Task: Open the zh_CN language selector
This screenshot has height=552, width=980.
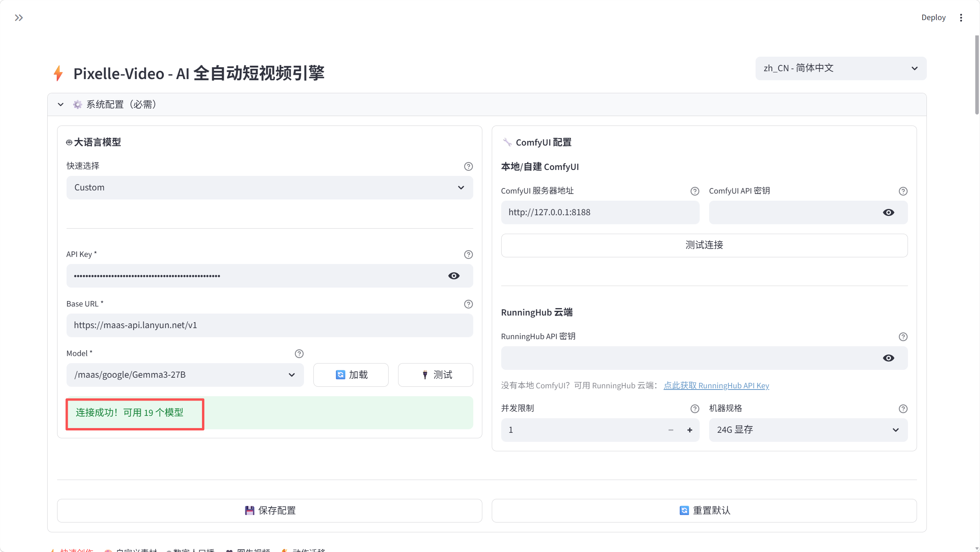Action: 840,68
